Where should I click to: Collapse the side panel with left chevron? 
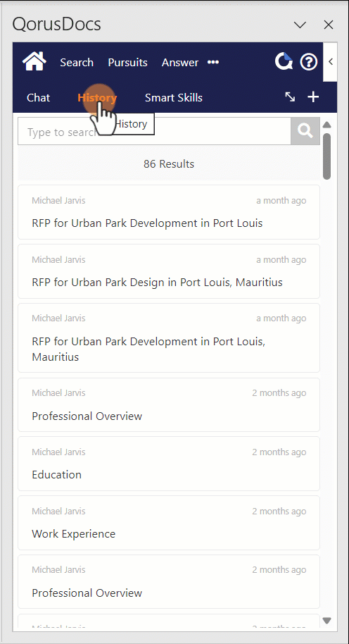point(331,62)
